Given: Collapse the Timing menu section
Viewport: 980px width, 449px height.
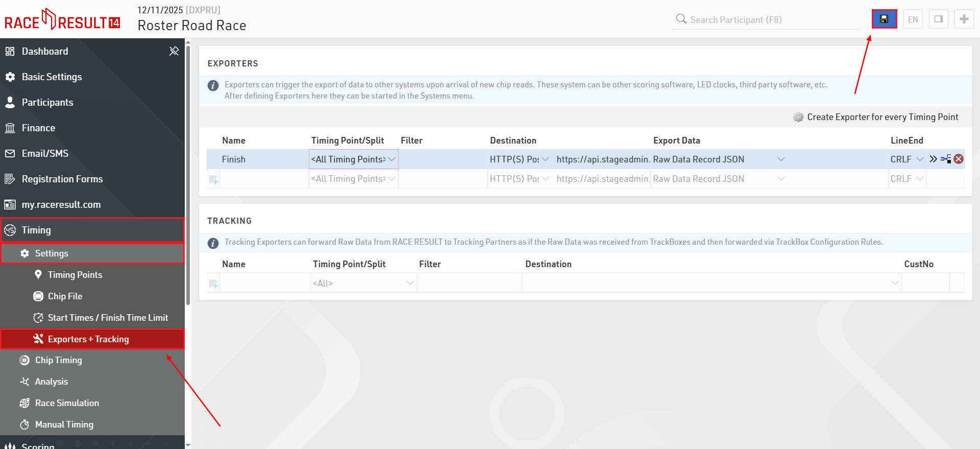Looking at the screenshot, I should click(x=92, y=230).
